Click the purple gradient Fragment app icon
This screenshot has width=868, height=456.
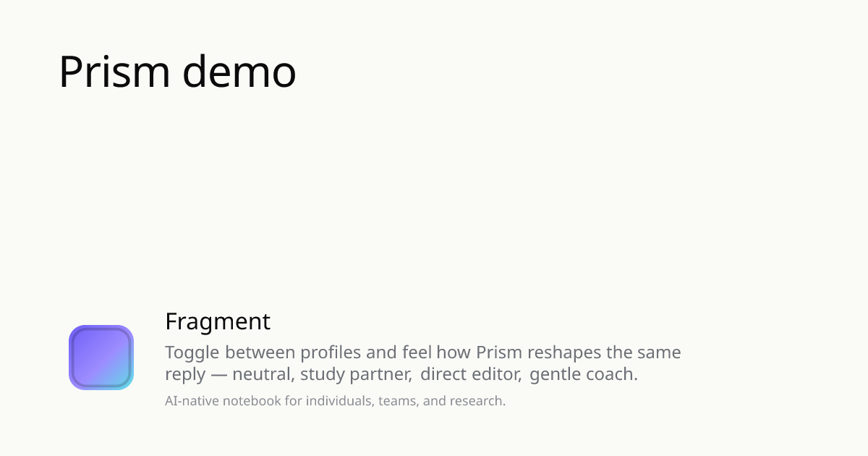point(101,357)
